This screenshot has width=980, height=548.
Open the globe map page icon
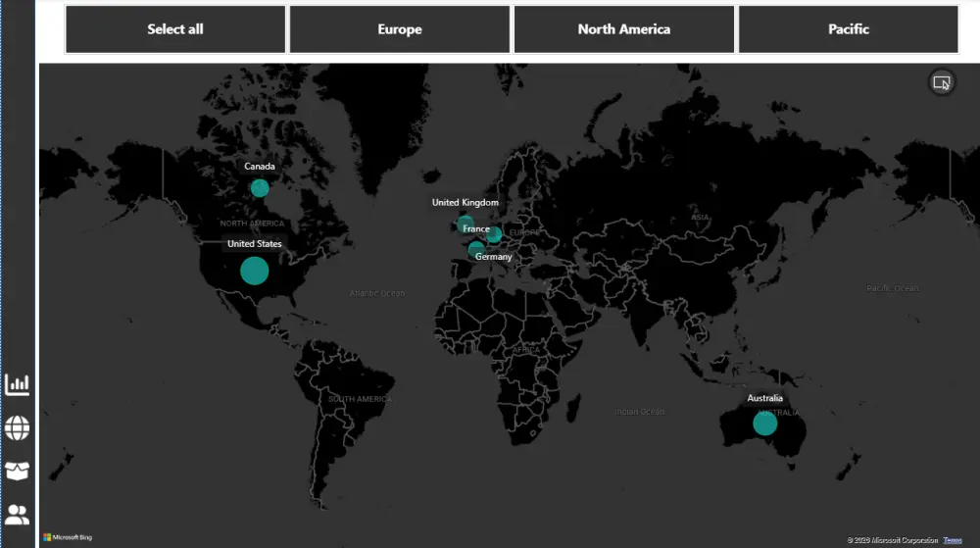17,428
